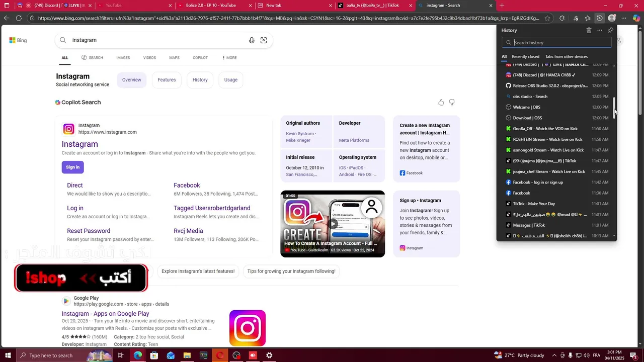
Task: Open the IMAGES search tab
Action: 123,58
